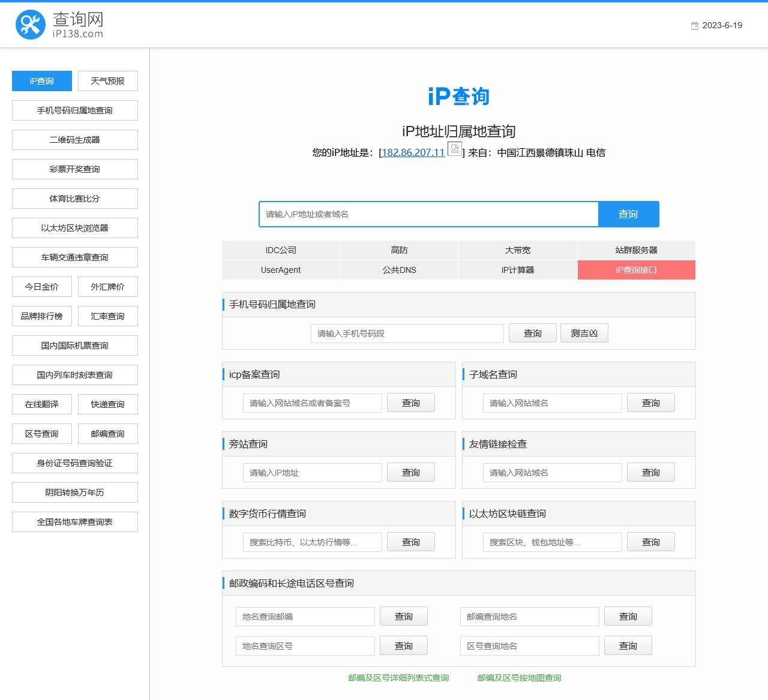
Task: Open 汇率查询 sidebar link
Action: coord(108,316)
